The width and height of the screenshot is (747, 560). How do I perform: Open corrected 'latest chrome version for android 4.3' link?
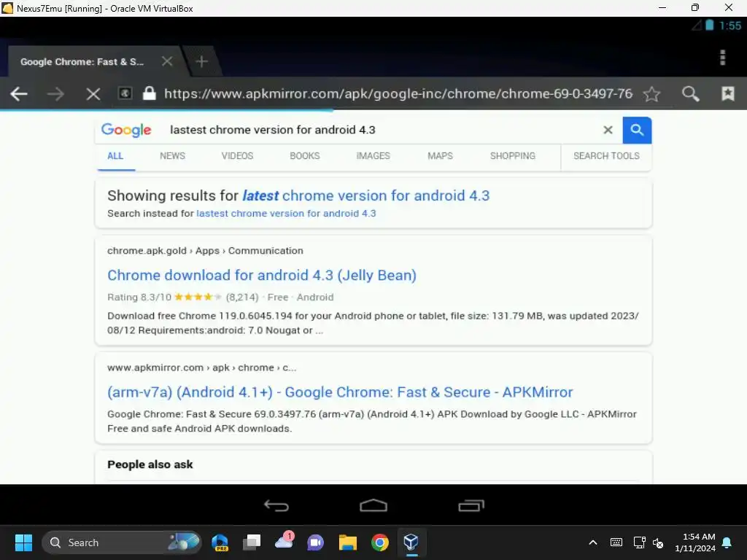[x=366, y=195]
